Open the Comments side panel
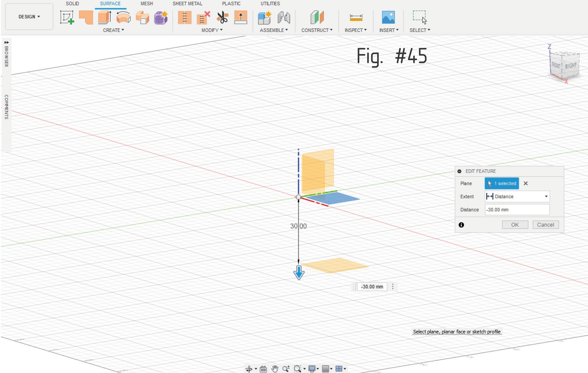Image resolution: width=588 pixels, height=373 pixels. pyautogui.click(x=7, y=107)
